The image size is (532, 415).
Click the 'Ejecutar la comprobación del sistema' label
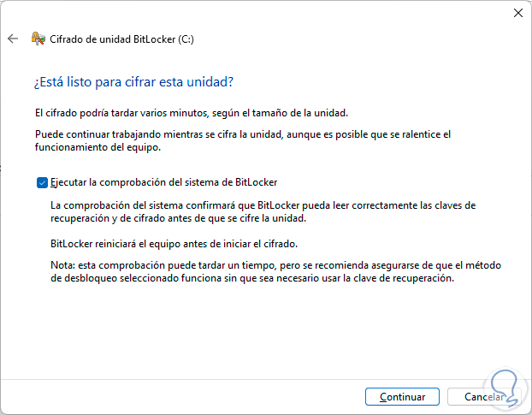[x=163, y=182]
